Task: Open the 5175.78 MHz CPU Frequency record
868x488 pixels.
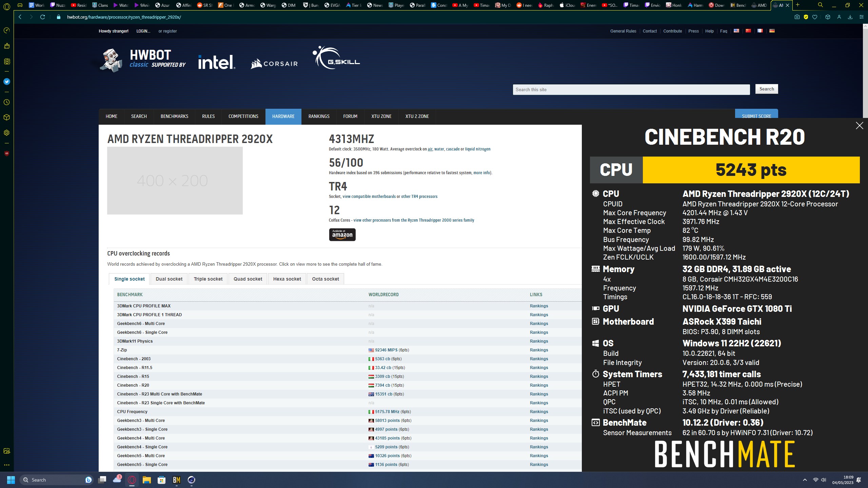Action: point(387,412)
